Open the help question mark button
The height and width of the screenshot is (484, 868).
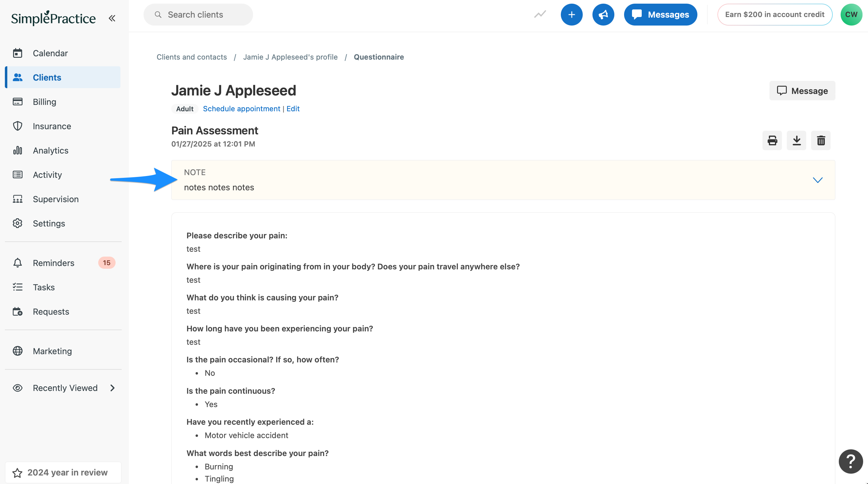pos(850,461)
